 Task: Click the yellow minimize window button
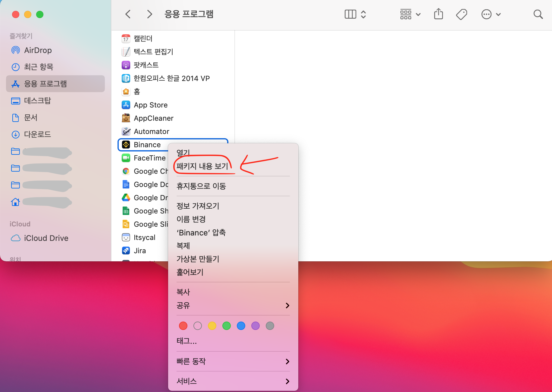click(x=28, y=14)
